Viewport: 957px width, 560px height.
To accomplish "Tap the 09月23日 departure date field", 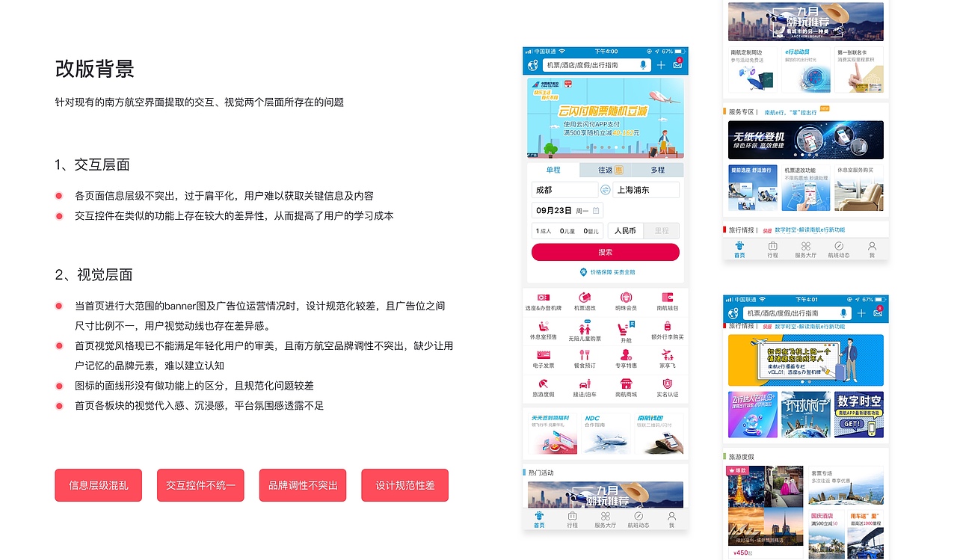I will 567,211.
